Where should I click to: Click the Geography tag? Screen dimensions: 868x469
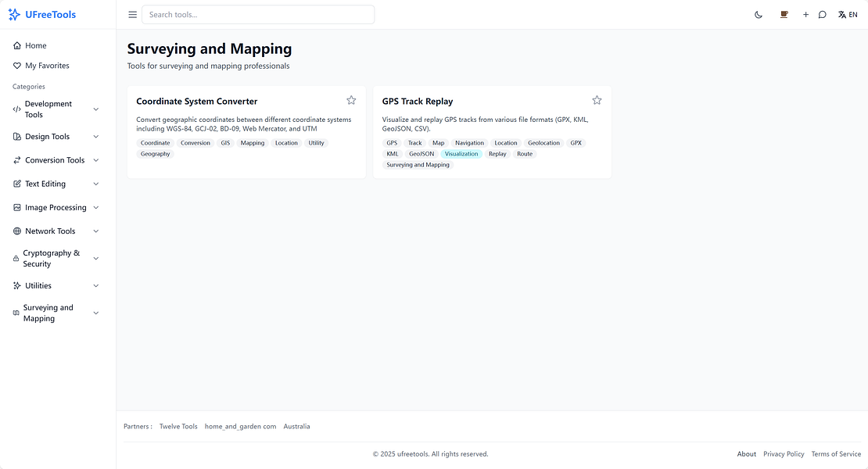tap(155, 154)
